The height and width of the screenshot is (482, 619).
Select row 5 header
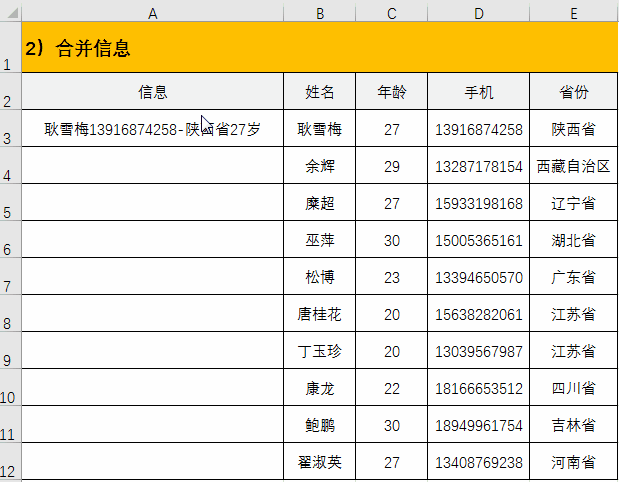(11, 202)
